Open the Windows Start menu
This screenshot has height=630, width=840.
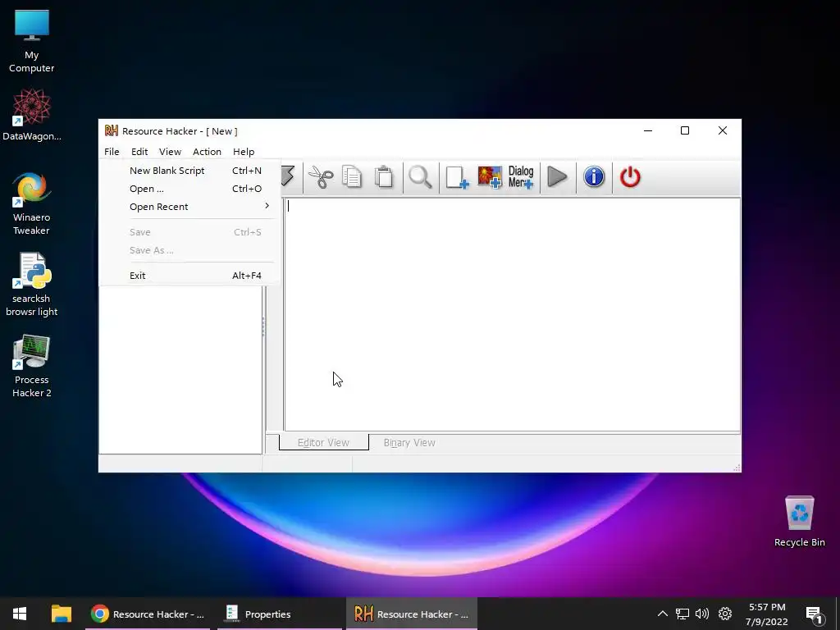[20, 614]
